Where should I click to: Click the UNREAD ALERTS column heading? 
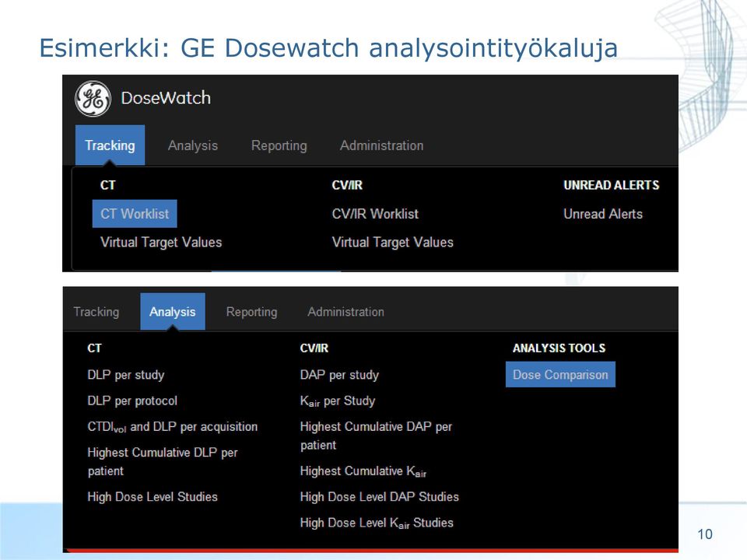[x=612, y=185]
